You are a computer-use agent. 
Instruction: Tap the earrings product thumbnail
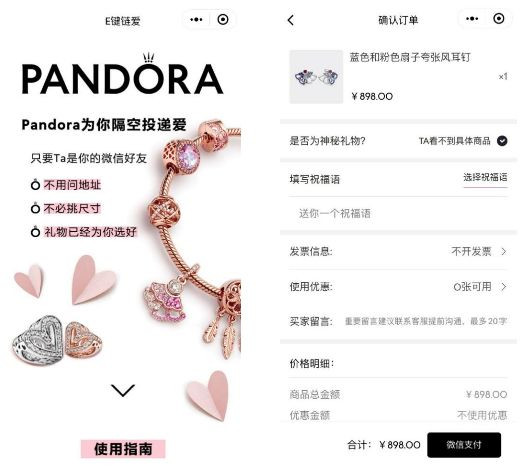pos(316,77)
